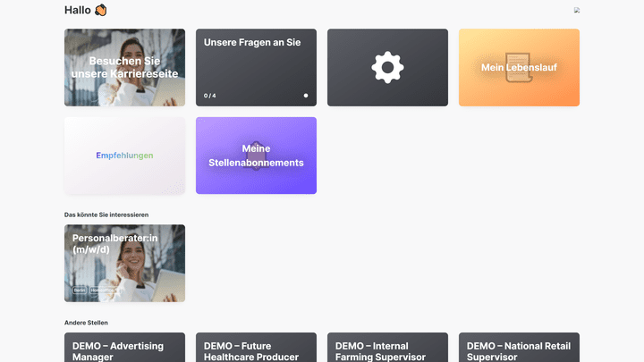Click the profile image icon at top right
644x362 pixels.
[577, 10]
